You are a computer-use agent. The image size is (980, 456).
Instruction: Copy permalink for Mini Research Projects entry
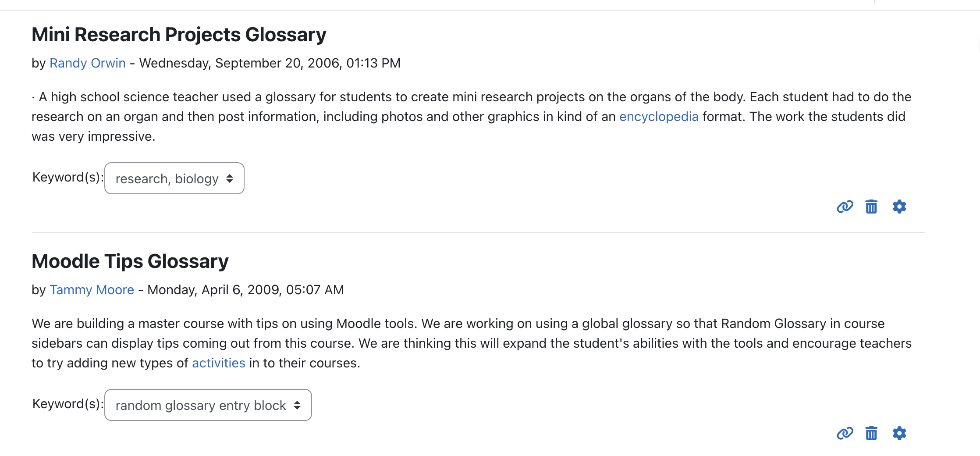point(845,207)
